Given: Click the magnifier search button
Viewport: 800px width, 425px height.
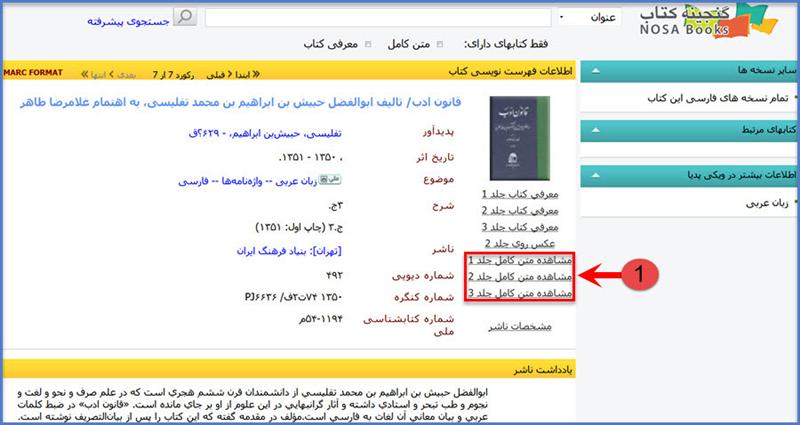Looking at the screenshot, I should (x=186, y=17).
